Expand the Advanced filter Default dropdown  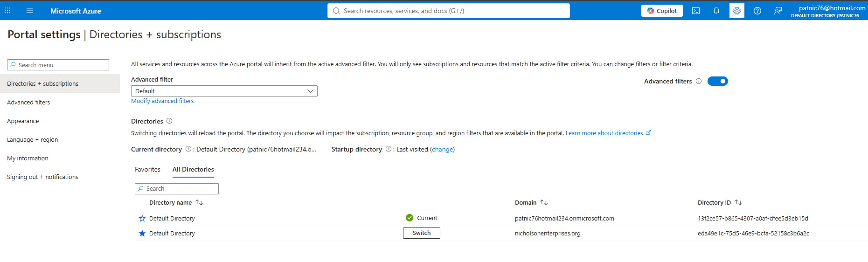[224, 91]
